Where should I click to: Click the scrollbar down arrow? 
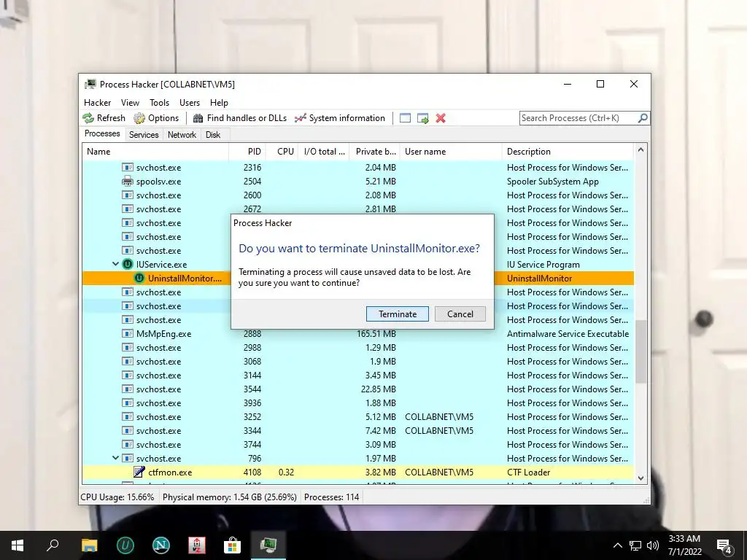(x=640, y=478)
